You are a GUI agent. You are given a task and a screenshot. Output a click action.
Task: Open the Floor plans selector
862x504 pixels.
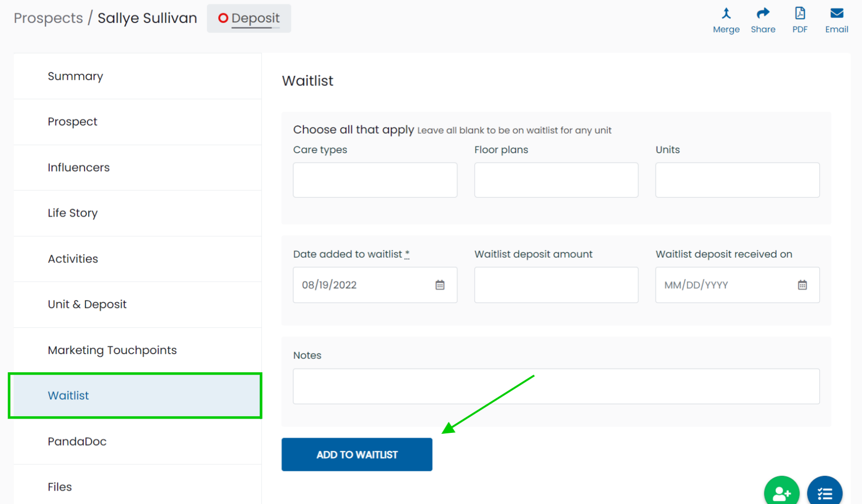coord(556,180)
